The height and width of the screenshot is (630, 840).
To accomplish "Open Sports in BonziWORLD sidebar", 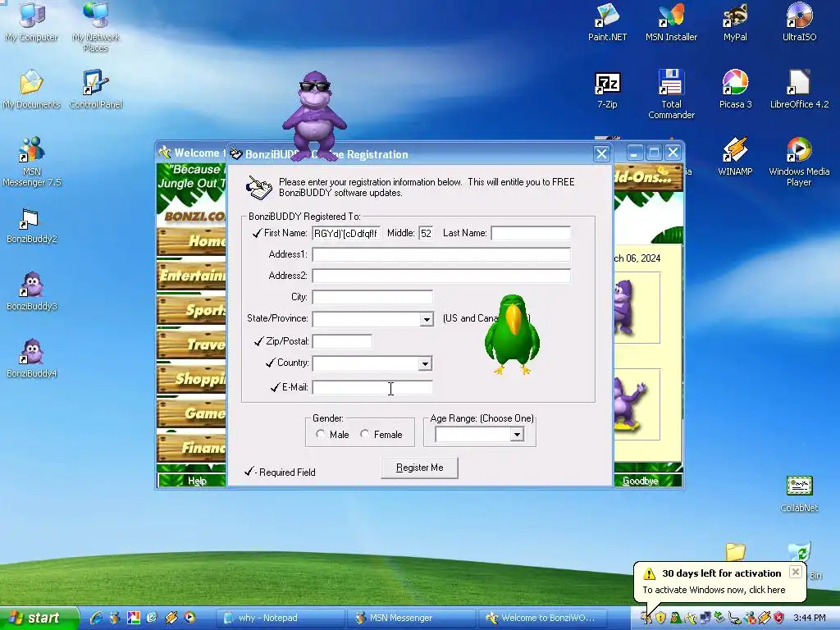I will coord(191,310).
